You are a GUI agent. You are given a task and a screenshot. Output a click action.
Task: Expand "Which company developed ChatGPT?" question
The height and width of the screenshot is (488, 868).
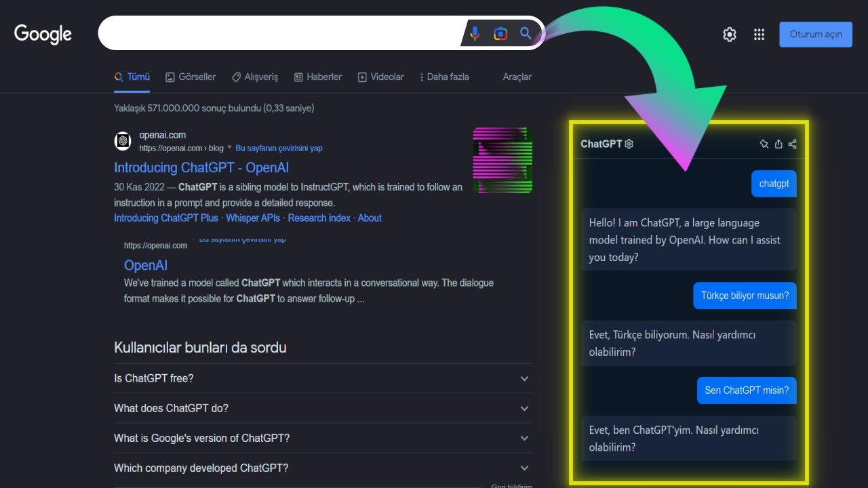[x=524, y=468]
